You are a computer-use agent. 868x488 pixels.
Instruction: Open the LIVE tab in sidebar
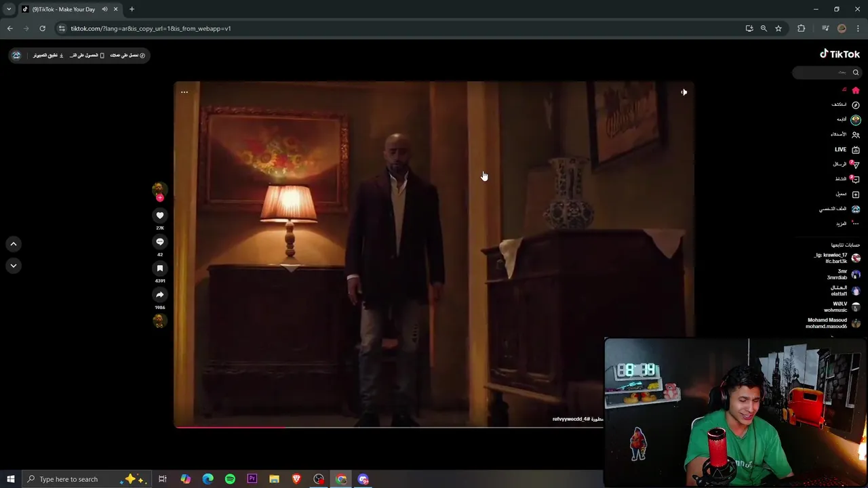pos(847,150)
